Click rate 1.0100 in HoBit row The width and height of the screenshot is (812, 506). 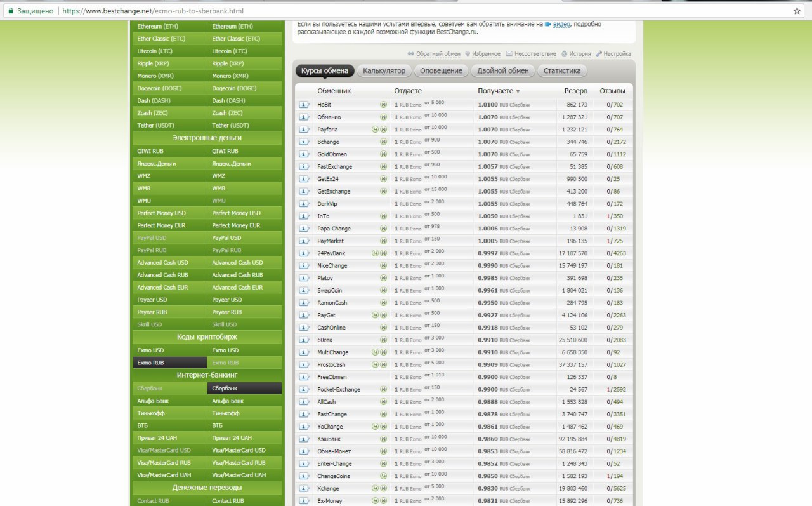(x=488, y=105)
